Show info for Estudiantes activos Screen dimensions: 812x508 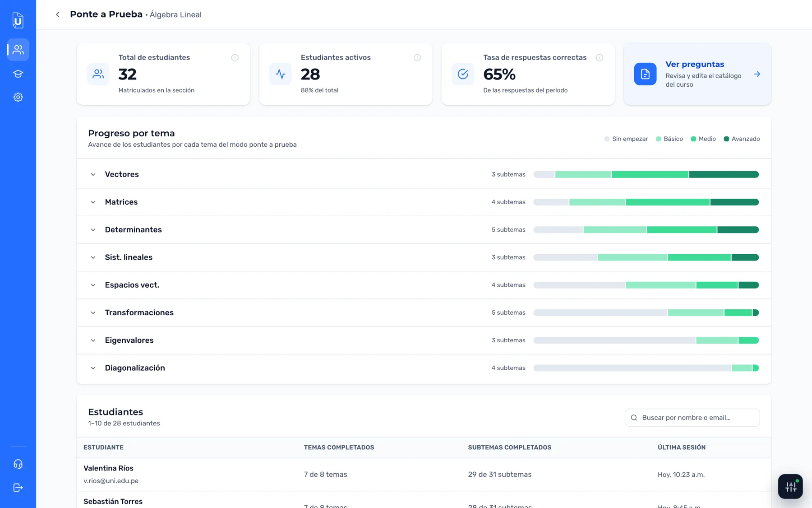point(417,58)
